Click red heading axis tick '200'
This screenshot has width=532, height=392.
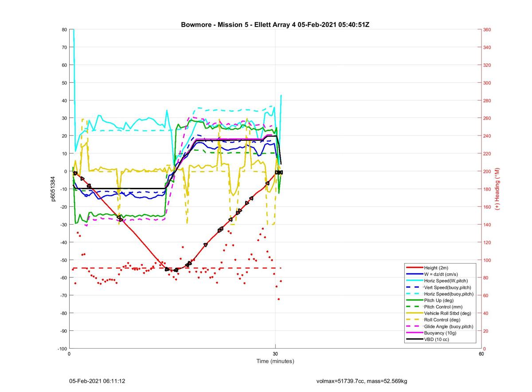coord(487,171)
